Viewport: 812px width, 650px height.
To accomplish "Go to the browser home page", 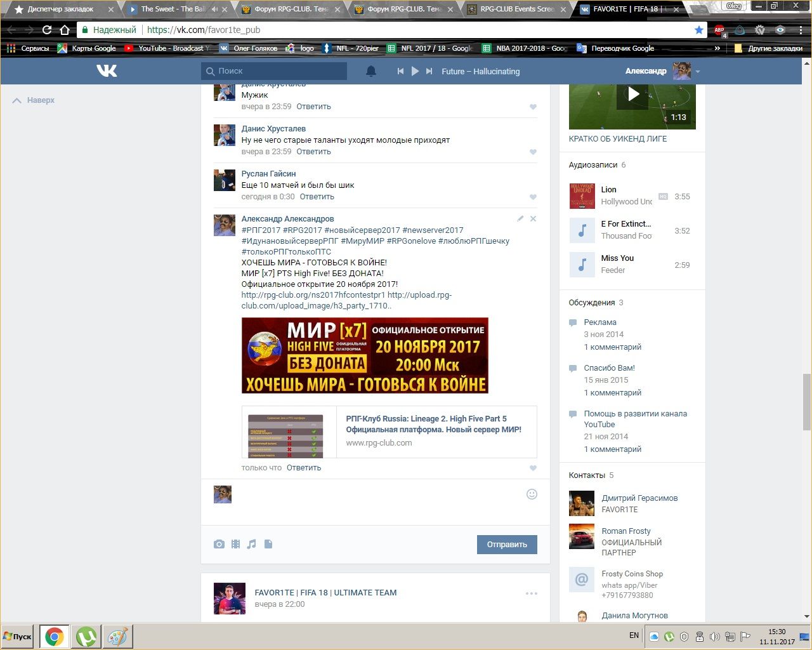I will tap(65, 30).
